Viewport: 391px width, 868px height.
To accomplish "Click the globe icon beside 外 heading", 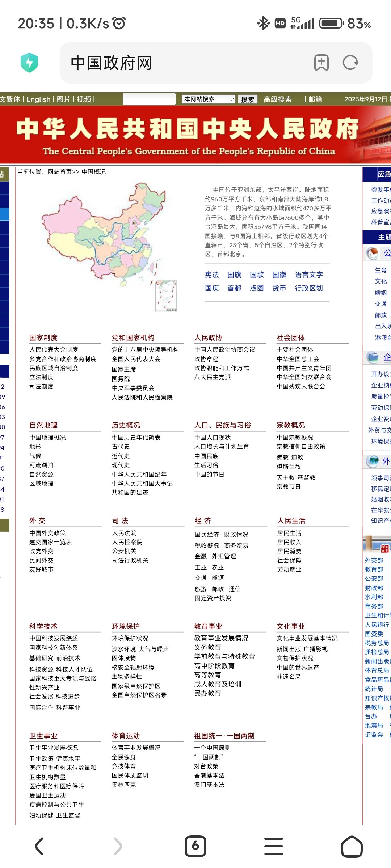I will [x=372, y=461].
